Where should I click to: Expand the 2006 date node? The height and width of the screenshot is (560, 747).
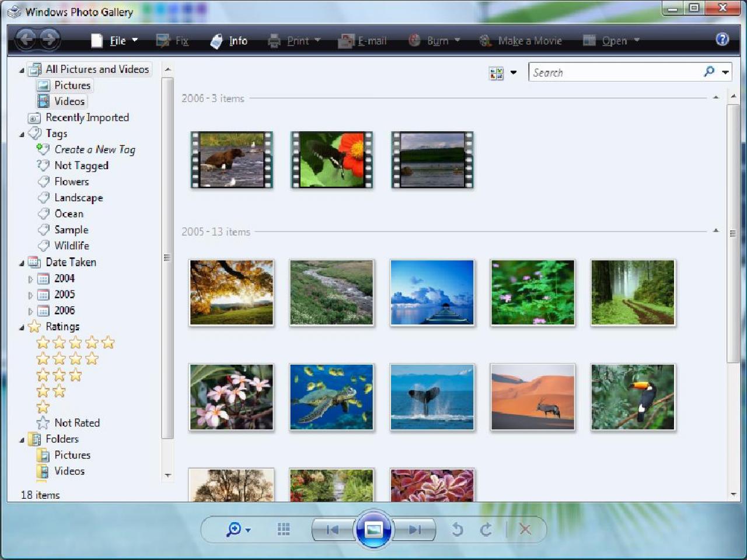tap(30, 311)
